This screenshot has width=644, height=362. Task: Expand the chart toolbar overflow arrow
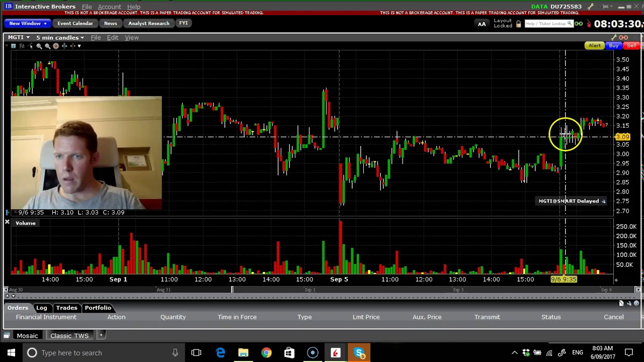tap(79, 46)
